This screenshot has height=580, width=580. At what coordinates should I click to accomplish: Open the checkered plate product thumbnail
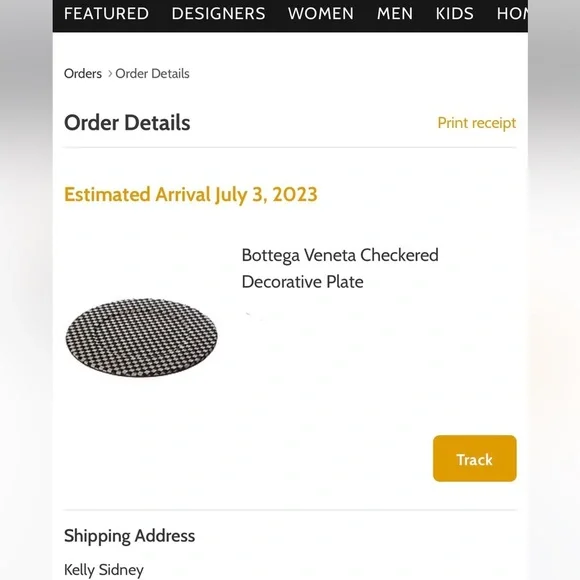[142, 338]
